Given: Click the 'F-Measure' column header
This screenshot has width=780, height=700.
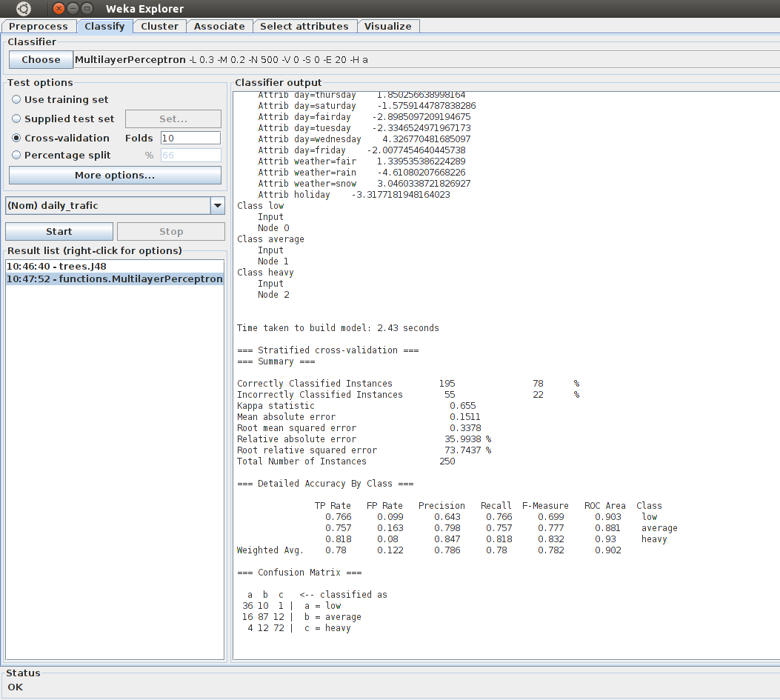Looking at the screenshot, I should 545,506.
